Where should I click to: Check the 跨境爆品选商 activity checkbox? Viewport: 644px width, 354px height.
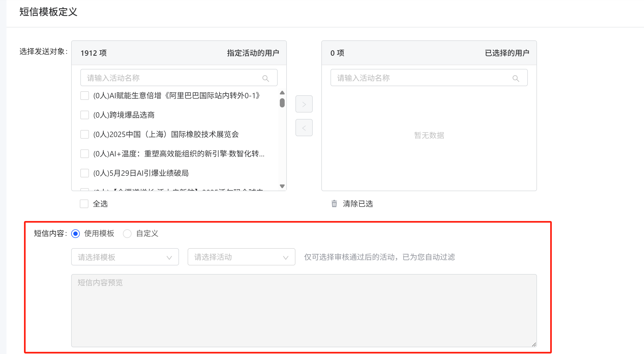click(x=85, y=115)
